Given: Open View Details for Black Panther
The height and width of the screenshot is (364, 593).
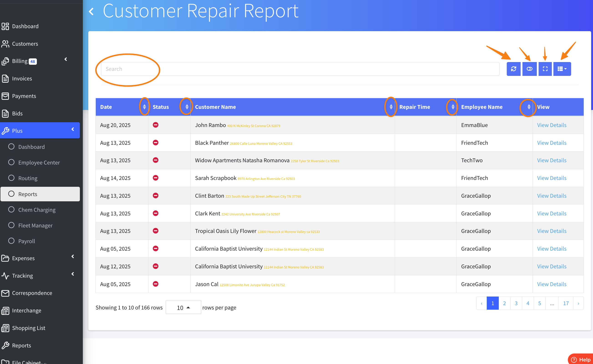Looking at the screenshot, I should (552, 143).
